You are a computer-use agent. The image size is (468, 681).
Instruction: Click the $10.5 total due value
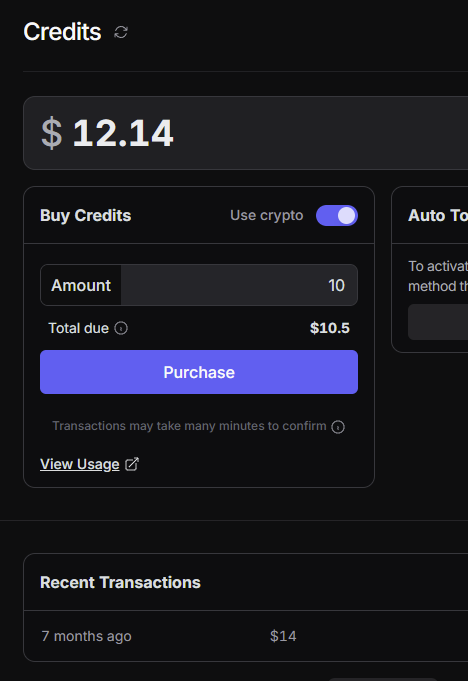(330, 328)
